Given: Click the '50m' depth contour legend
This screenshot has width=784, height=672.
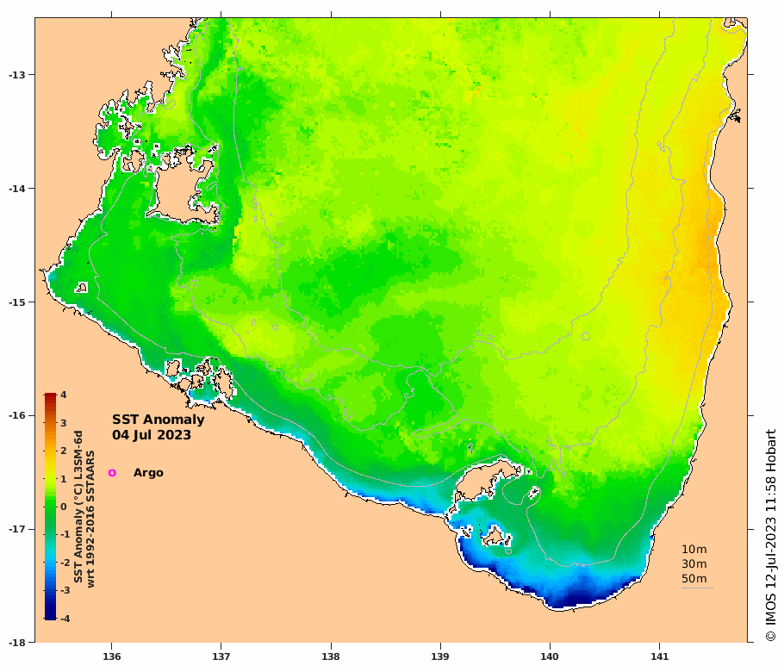Looking at the screenshot, I should point(694,578).
